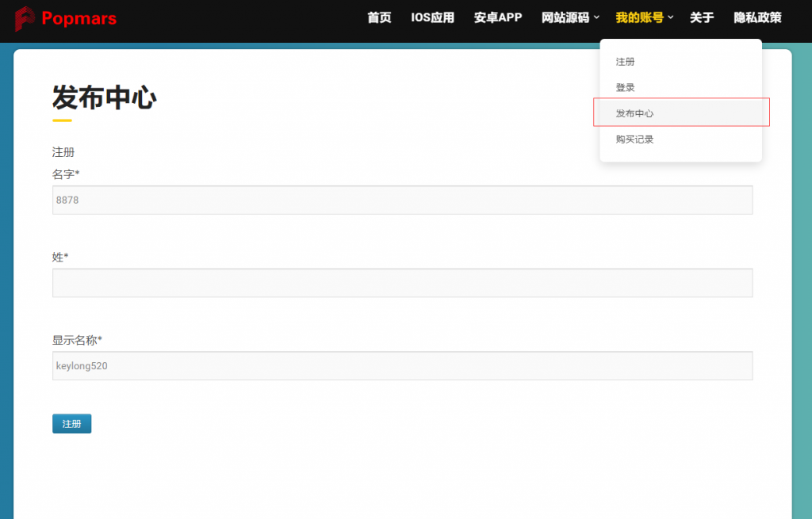This screenshot has height=519, width=812.
Task: Expand the chevron beside 网站源码
Action: [596, 17]
